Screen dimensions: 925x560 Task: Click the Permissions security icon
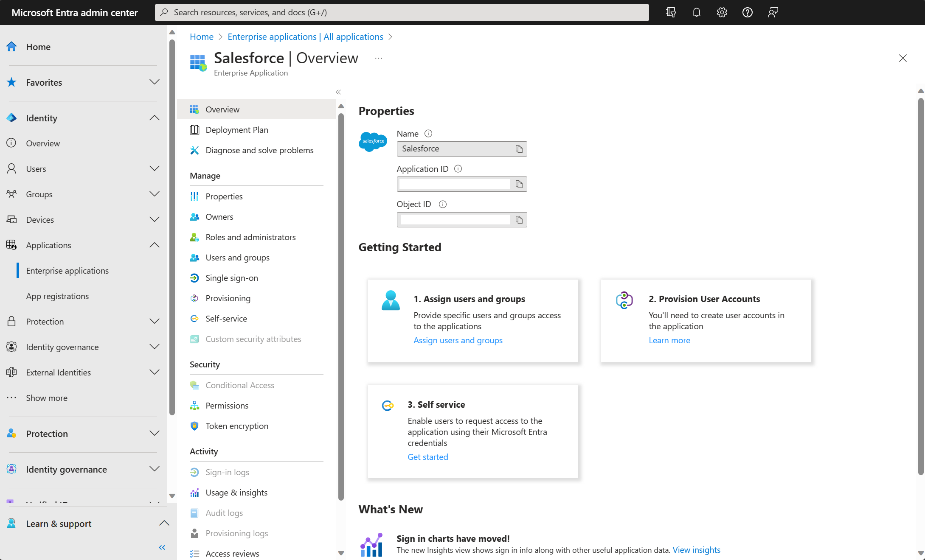[194, 405]
